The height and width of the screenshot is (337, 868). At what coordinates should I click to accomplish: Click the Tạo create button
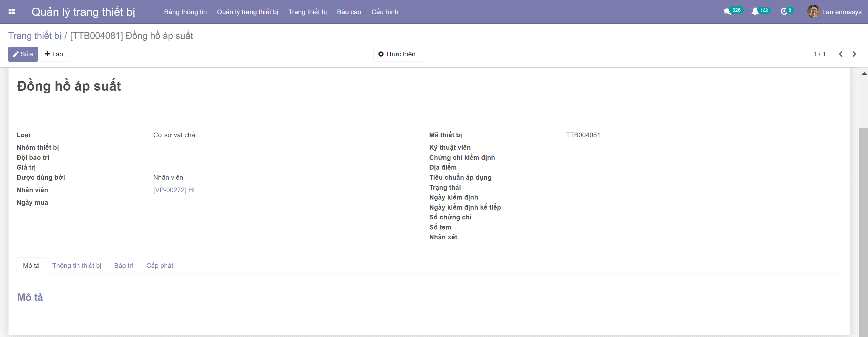click(x=54, y=54)
